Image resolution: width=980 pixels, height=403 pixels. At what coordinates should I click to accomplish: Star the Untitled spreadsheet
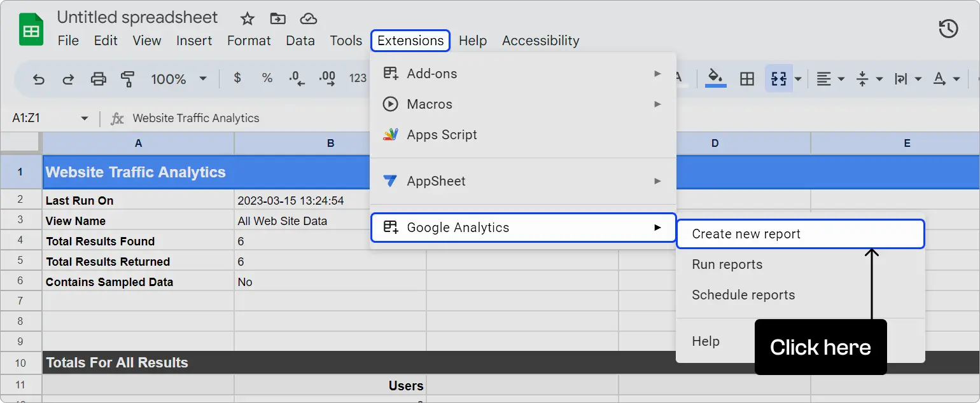[x=246, y=18]
